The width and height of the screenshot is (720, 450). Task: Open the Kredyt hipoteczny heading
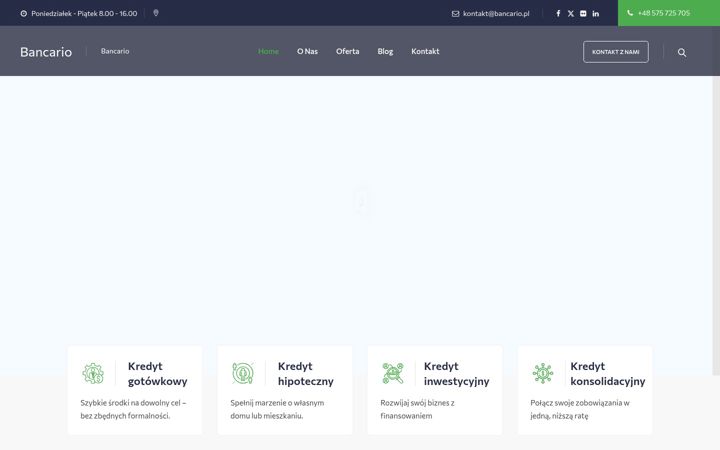[306, 374]
